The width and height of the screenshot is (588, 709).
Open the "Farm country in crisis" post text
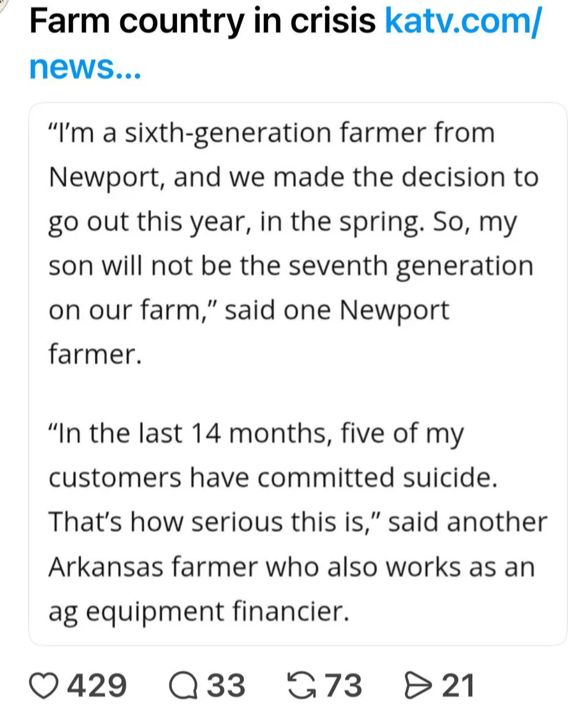202,21
